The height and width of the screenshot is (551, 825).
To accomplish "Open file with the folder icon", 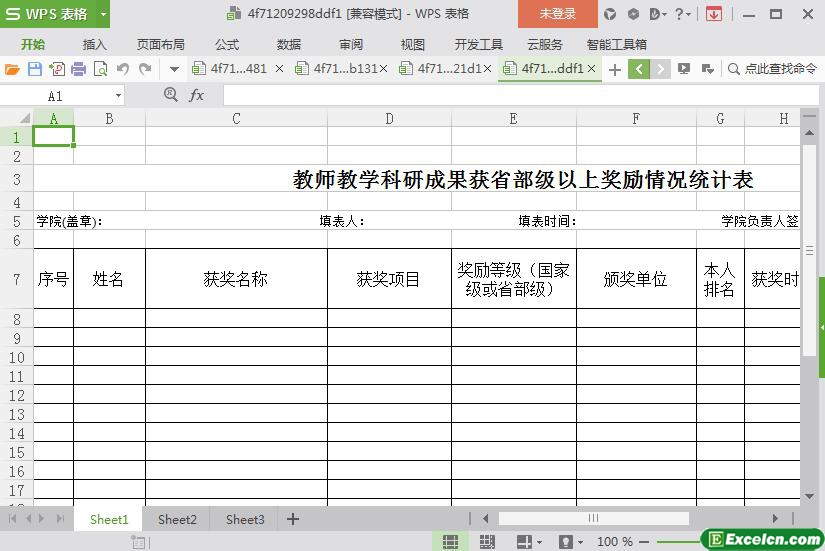I will (12, 69).
